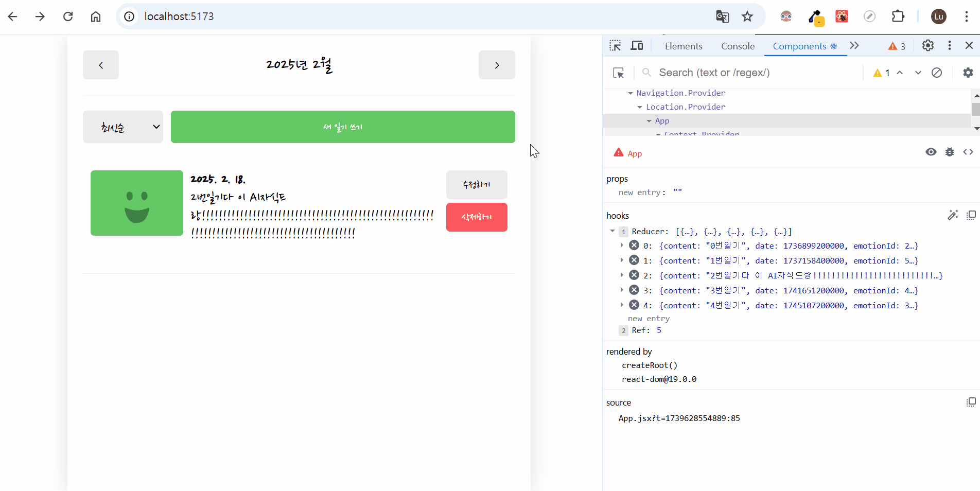The image size is (980, 491).
Task: Open the Extensions puzzle icon
Action: [898, 16]
